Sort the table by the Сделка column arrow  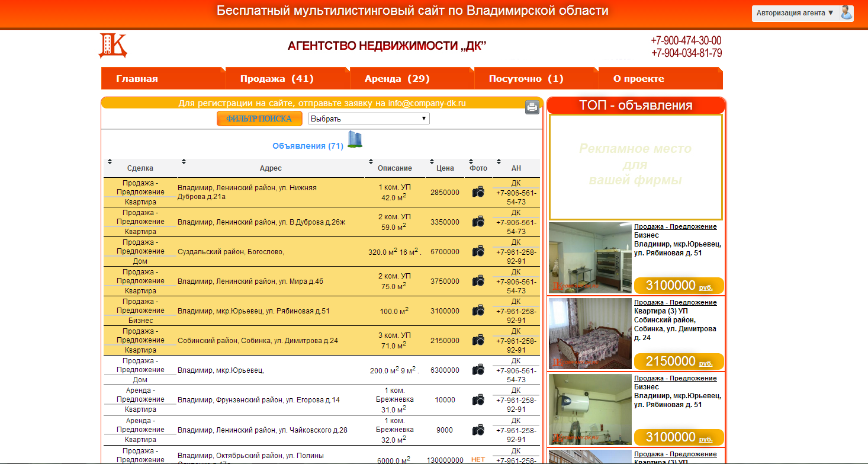coord(110,162)
